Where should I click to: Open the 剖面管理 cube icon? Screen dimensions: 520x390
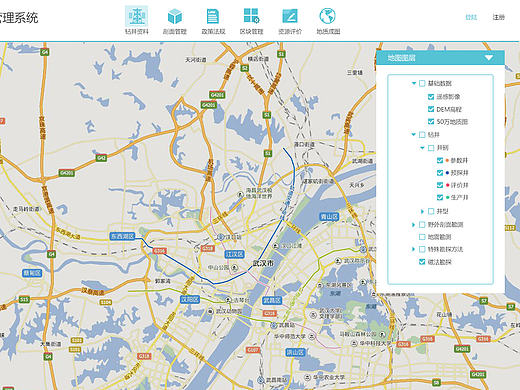tap(175, 16)
